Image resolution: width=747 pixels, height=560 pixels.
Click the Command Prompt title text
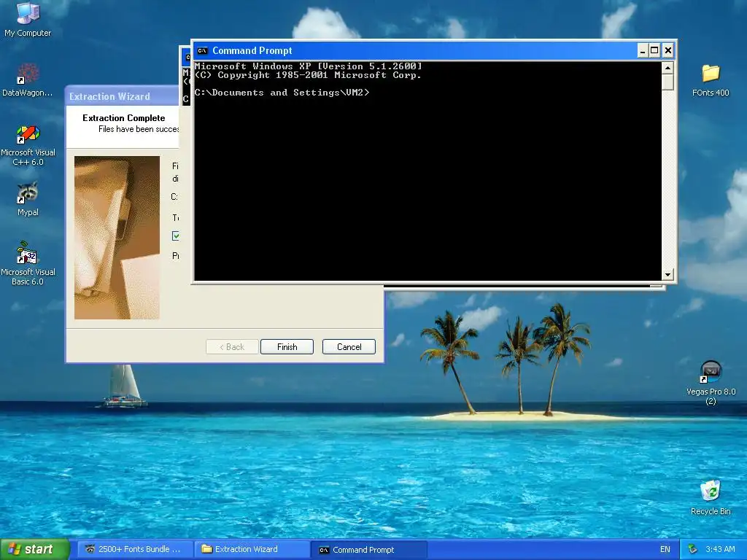tap(252, 50)
